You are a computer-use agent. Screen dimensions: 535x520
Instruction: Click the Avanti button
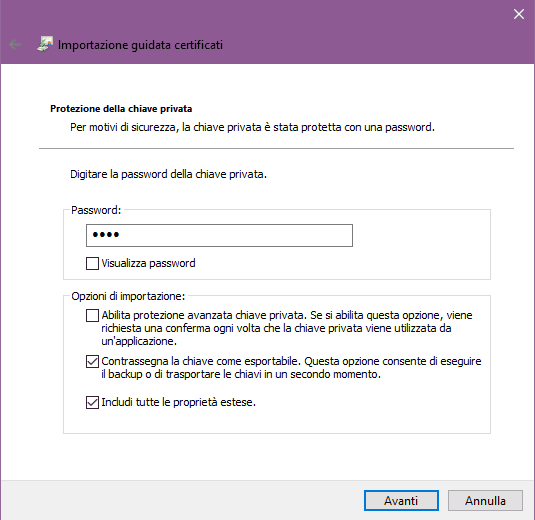click(401, 501)
